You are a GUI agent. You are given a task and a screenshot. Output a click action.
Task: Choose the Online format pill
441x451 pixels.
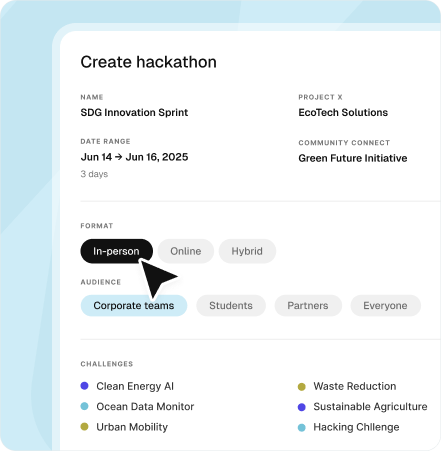pos(186,251)
